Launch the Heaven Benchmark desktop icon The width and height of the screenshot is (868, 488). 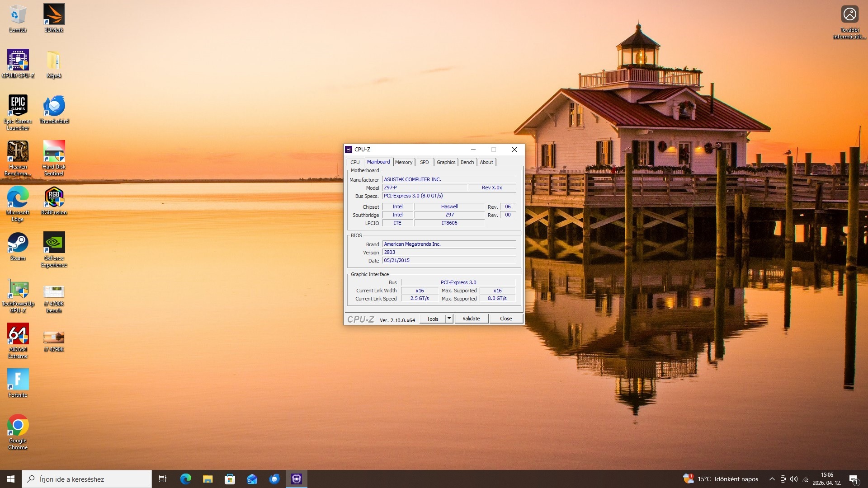click(18, 151)
